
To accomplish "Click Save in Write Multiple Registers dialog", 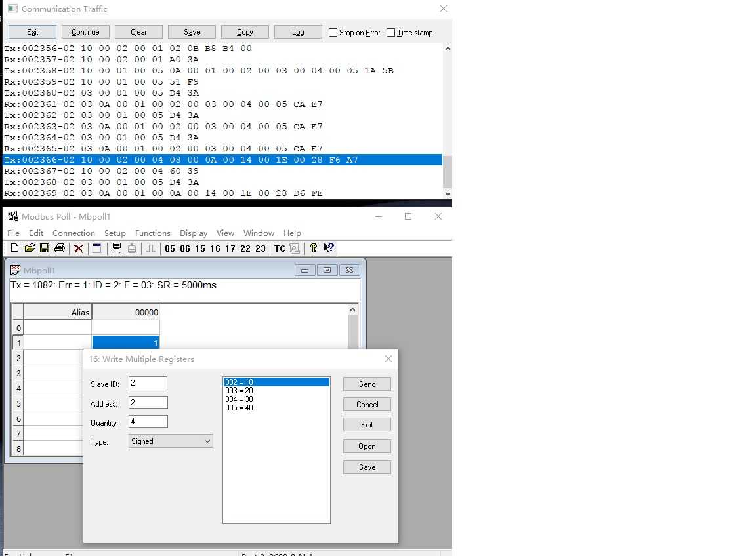I will point(367,467).
